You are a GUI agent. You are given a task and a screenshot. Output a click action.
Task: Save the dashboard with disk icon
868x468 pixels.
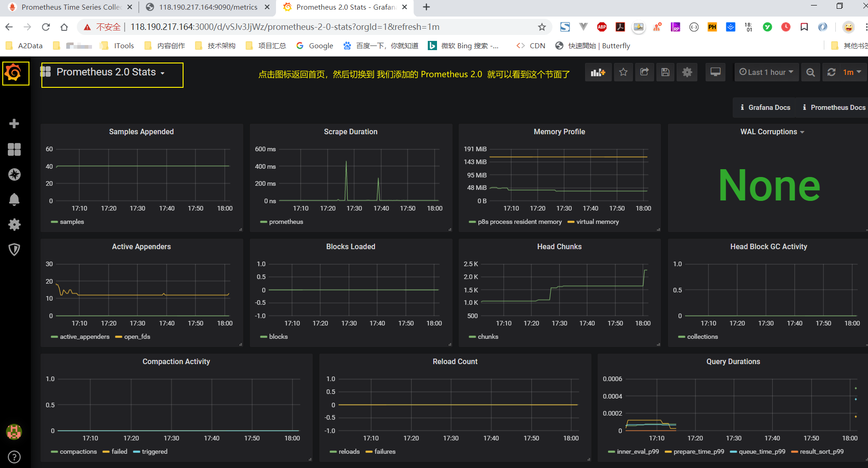(665, 72)
